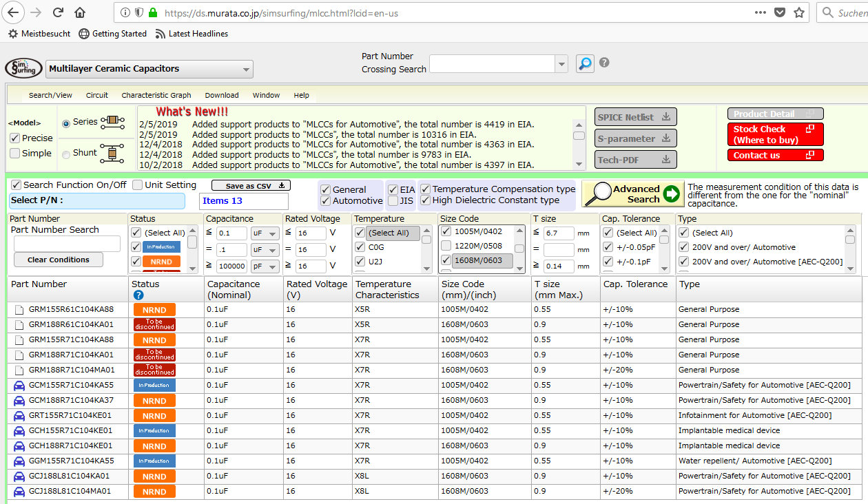Open Stock Check (Where to buy)
This screenshot has width=868, height=504.
pyautogui.click(x=776, y=134)
